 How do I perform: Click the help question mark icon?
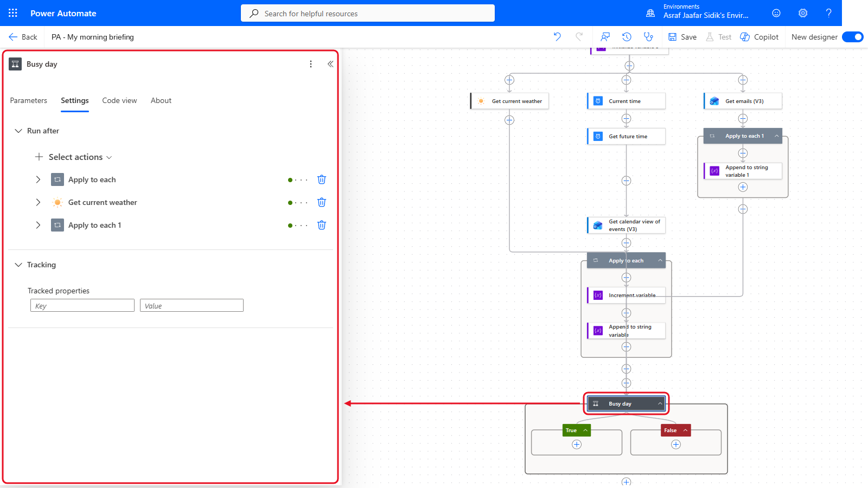coord(828,13)
